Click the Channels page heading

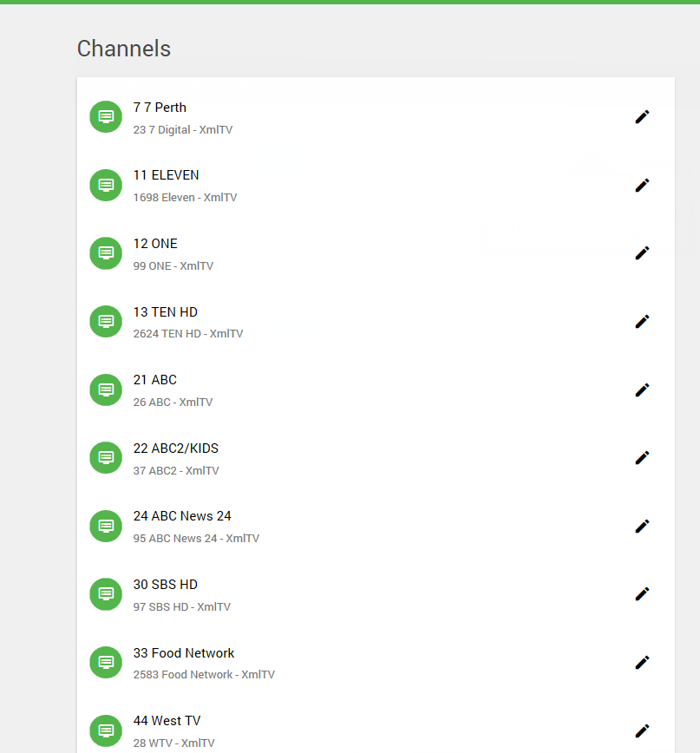pos(123,49)
